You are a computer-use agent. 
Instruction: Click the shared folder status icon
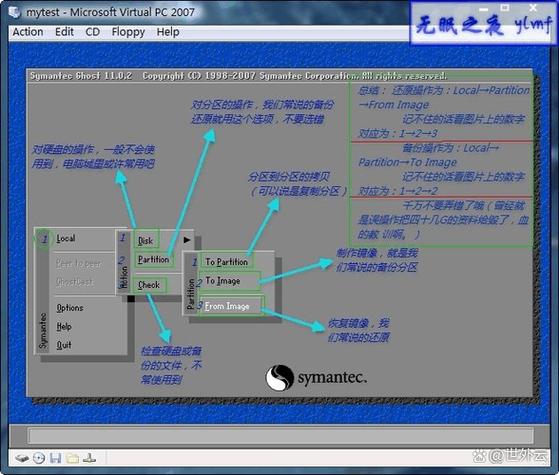coord(72,458)
